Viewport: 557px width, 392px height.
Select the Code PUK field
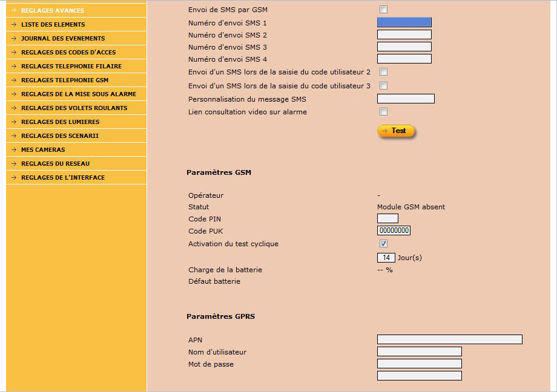click(394, 230)
